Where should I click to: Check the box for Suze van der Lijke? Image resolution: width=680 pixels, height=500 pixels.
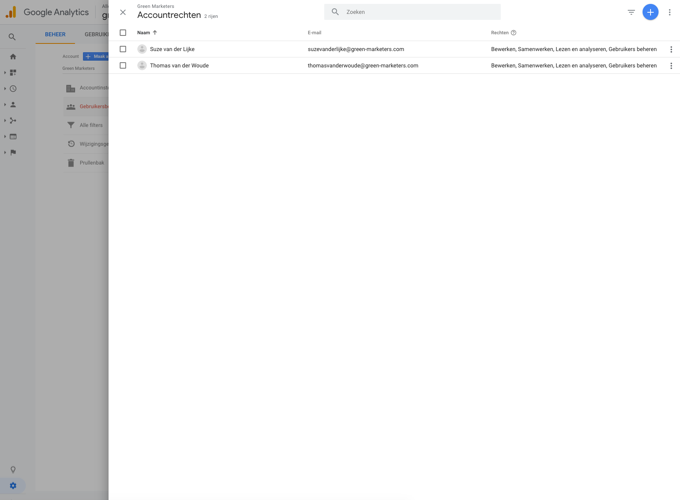(x=123, y=49)
